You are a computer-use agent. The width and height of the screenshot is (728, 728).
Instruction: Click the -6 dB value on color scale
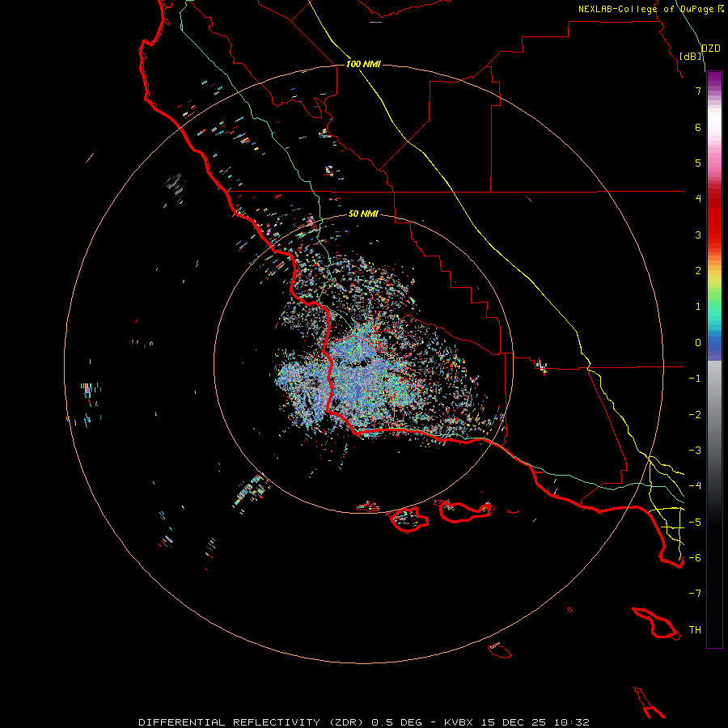(695, 558)
